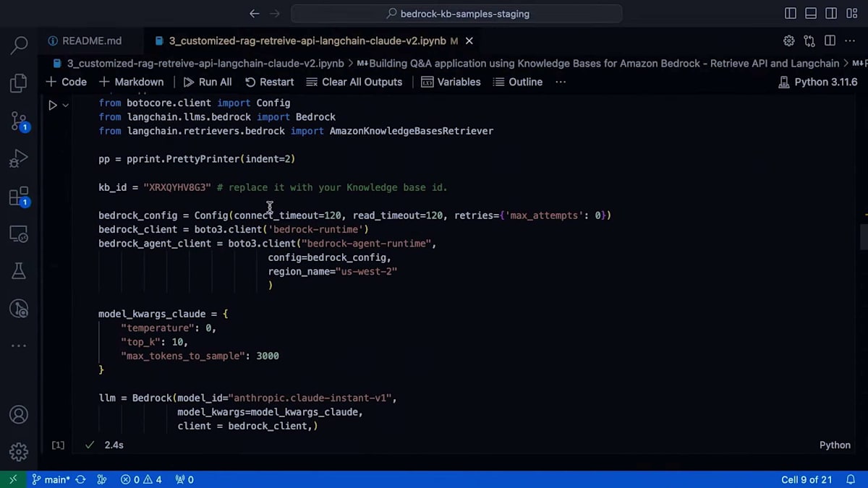Viewport: 868px width, 488px height.
Task: Click the editor vertical scrollbar thumb
Action: pos(863,237)
